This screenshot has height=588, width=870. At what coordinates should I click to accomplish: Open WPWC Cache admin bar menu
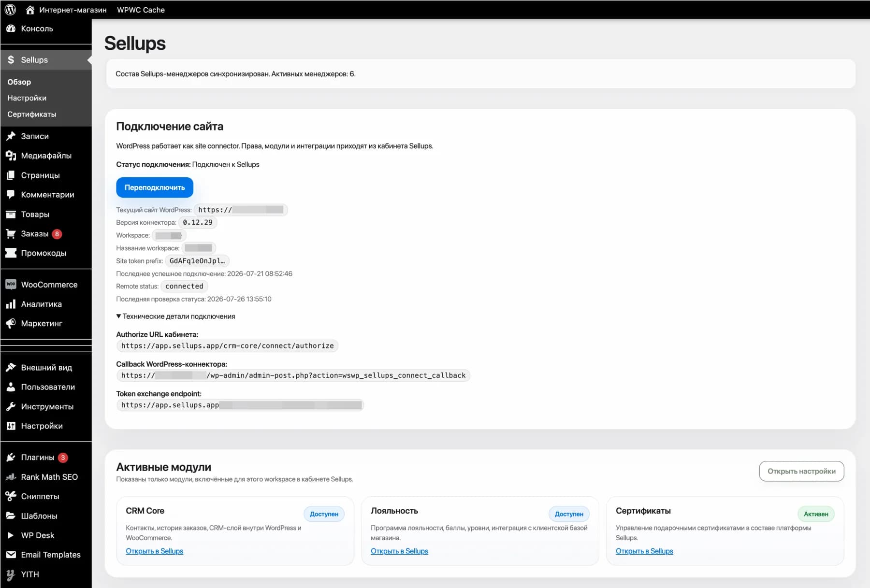click(141, 10)
